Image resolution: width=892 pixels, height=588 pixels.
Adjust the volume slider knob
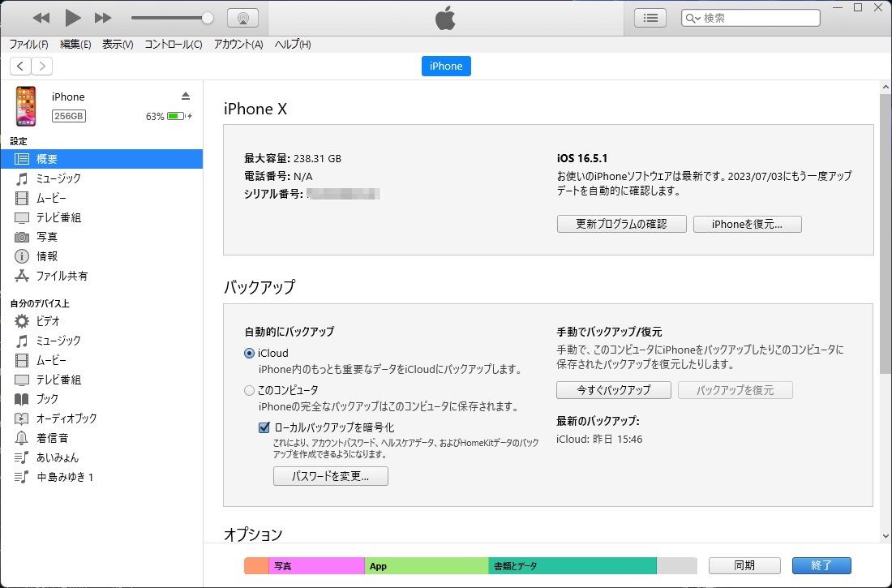click(x=208, y=18)
